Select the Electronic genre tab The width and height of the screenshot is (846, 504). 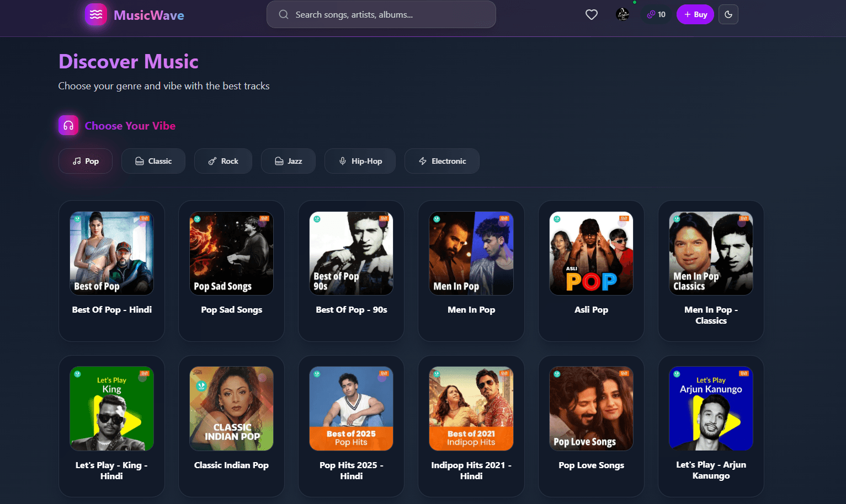[x=442, y=161]
